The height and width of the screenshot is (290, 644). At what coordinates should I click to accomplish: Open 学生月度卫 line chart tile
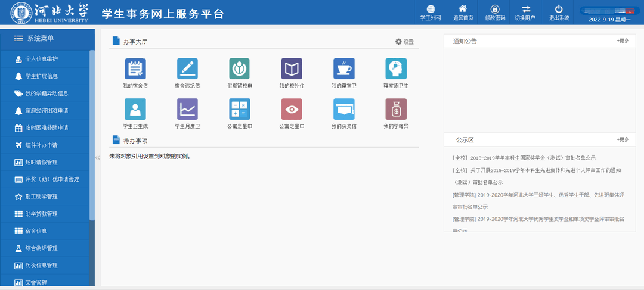coord(187,109)
